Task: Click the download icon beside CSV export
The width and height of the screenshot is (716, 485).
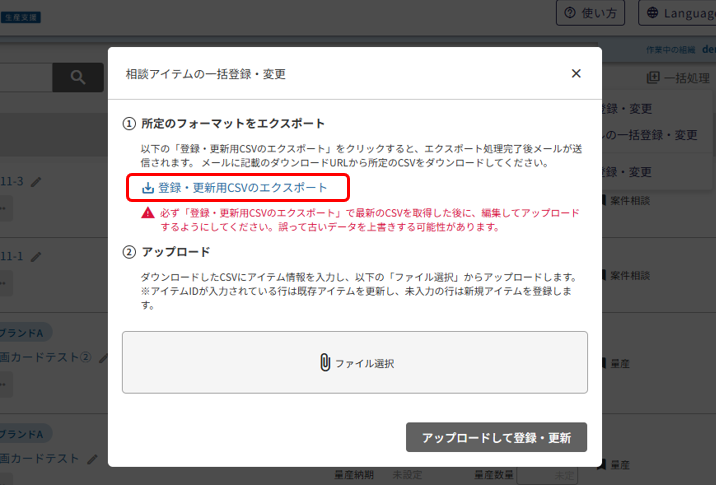Action: [x=148, y=187]
